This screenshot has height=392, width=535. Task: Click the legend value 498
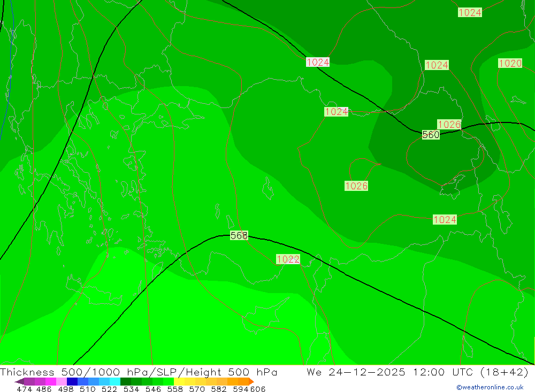click(x=66, y=389)
